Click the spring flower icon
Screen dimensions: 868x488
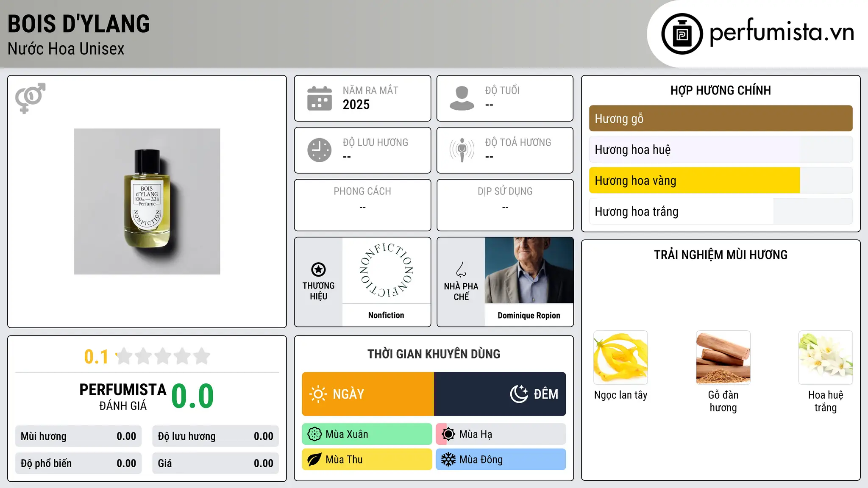pyautogui.click(x=314, y=434)
